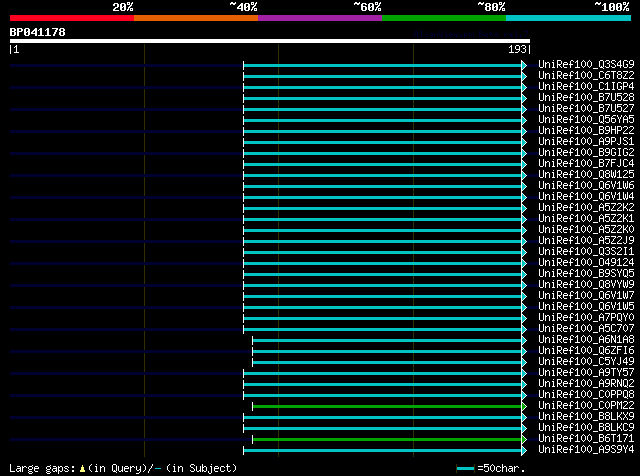
Task: Click the cyan alignment bar for UniRef100_B9SYQ5
Action: 382,275
